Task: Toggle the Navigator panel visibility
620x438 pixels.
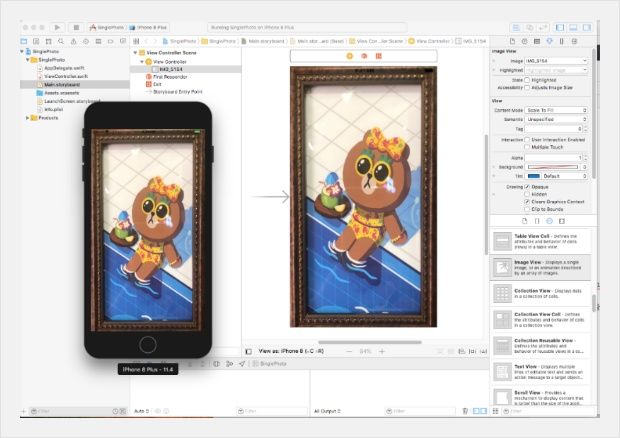Action: click(560, 28)
